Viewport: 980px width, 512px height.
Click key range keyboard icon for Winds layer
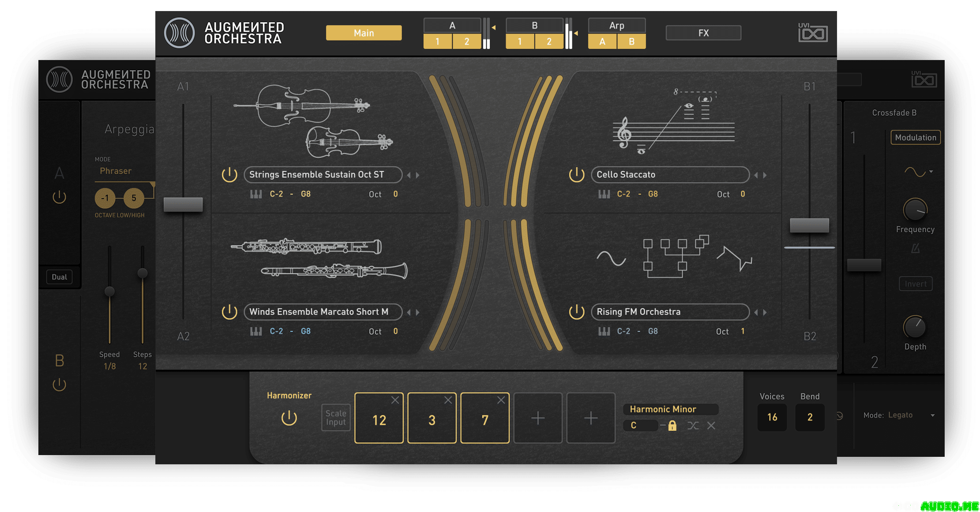[256, 331]
